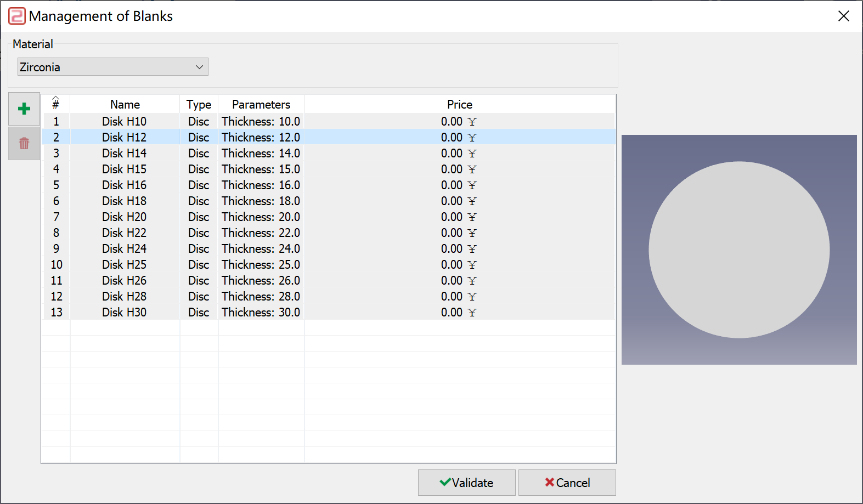Click the green plus add blank icon
Screen dimensions: 863x504
(x=24, y=109)
